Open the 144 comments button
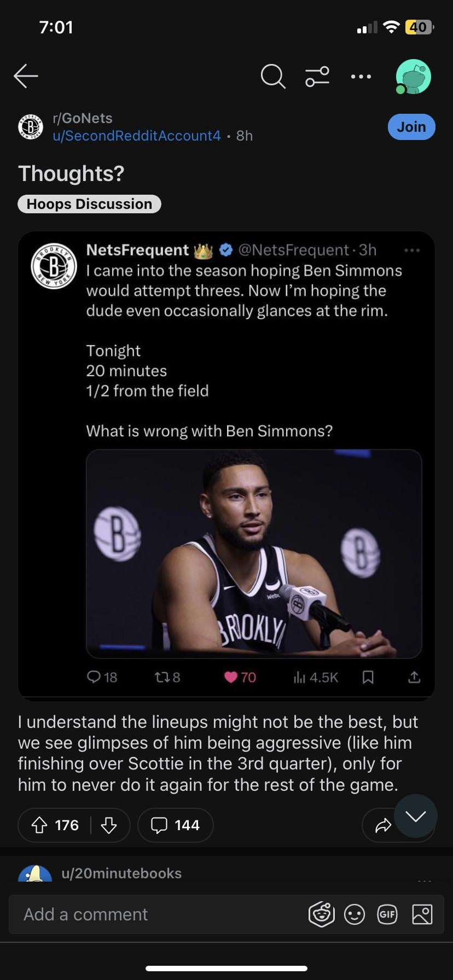 pyautogui.click(x=175, y=825)
